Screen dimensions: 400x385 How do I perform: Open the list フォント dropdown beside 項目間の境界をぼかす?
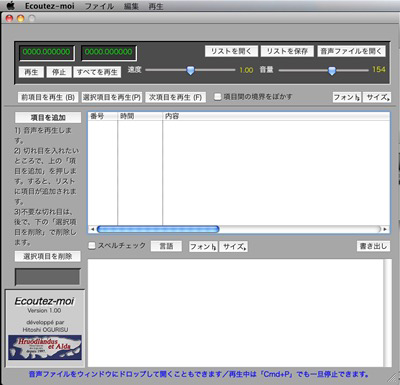[x=347, y=97]
